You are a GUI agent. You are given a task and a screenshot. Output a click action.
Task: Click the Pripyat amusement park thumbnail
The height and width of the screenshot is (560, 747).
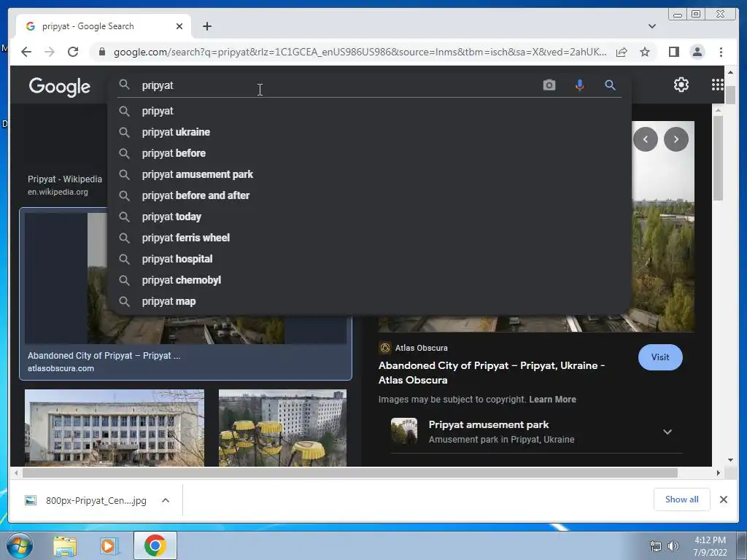point(404,431)
